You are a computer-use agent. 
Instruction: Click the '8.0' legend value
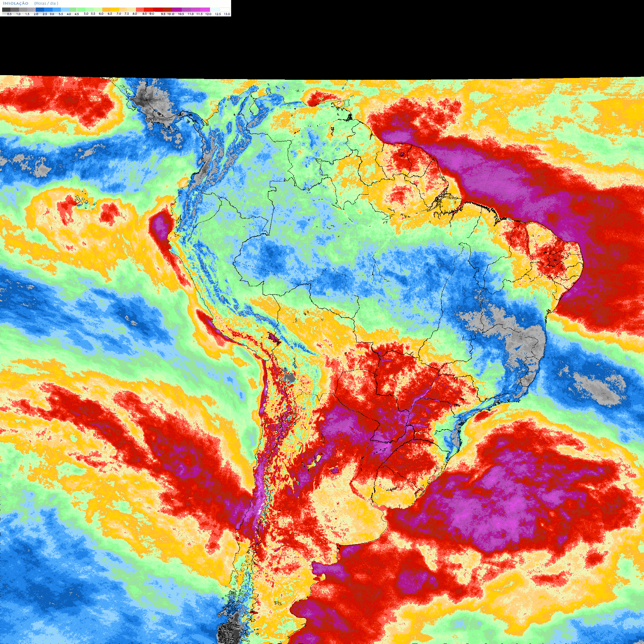point(135,14)
